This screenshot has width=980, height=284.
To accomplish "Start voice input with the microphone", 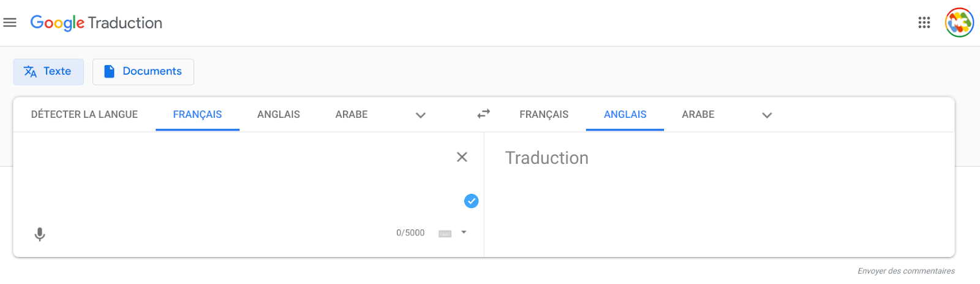I will [40, 234].
